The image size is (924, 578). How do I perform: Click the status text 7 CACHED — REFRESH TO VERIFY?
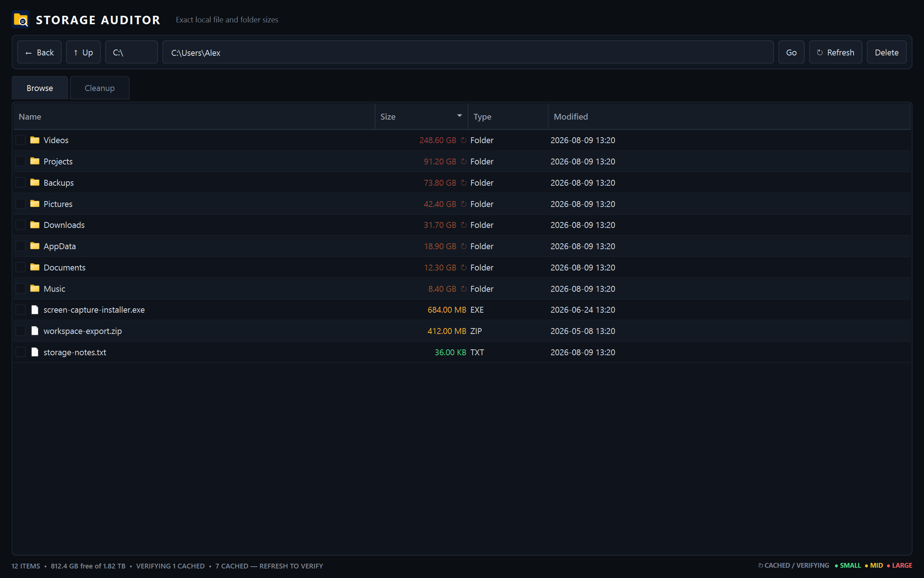click(269, 566)
